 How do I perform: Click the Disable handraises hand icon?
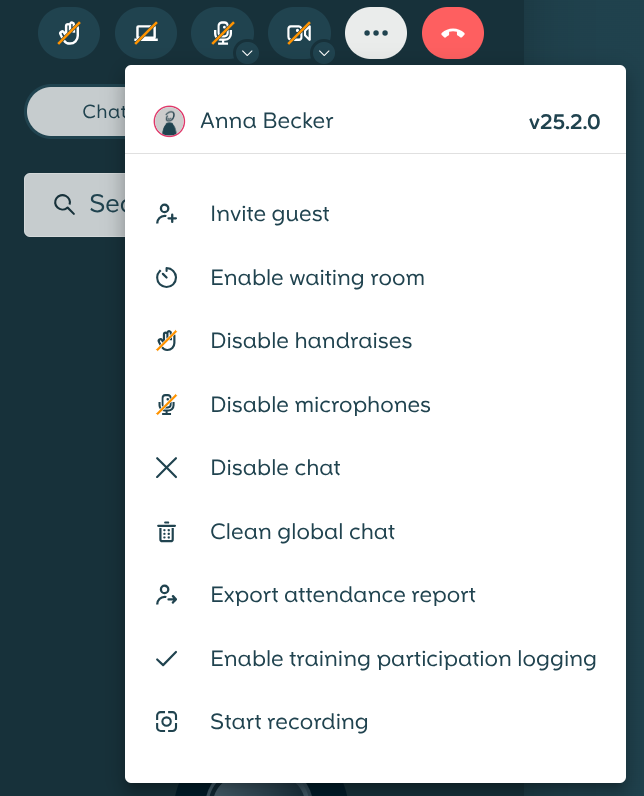pos(167,341)
